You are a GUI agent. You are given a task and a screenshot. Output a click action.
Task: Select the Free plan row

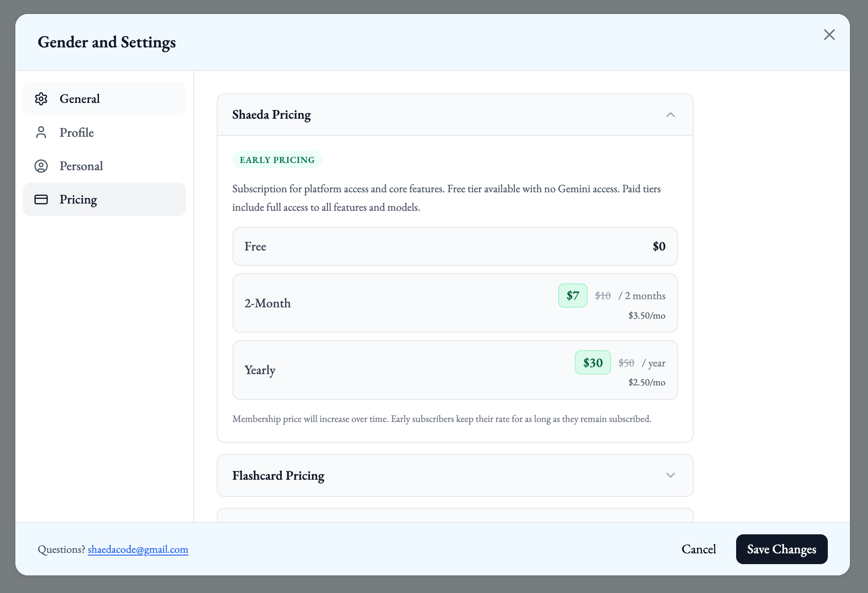tap(455, 246)
